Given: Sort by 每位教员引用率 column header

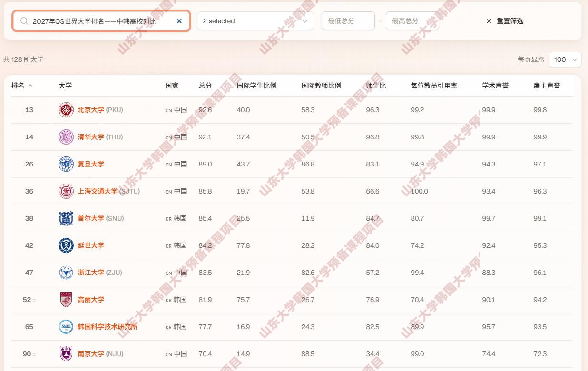Looking at the screenshot, I should (434, 86).
